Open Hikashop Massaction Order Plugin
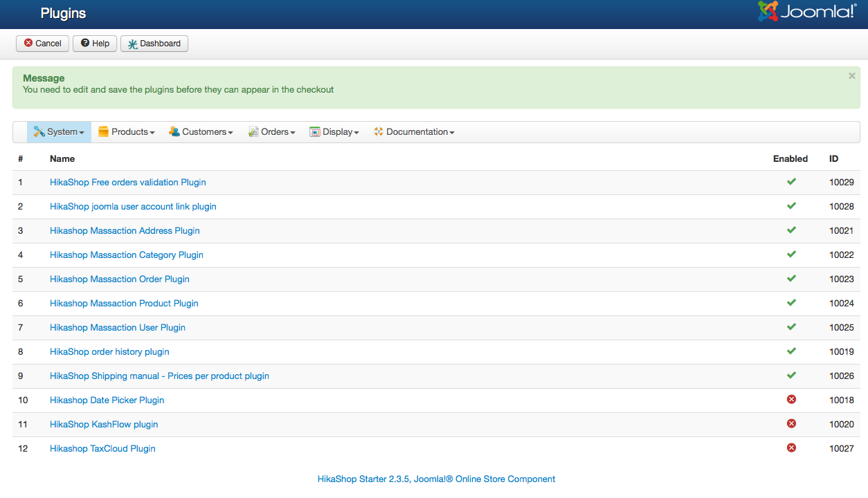 pyautogui.click(x=120, y=279)
